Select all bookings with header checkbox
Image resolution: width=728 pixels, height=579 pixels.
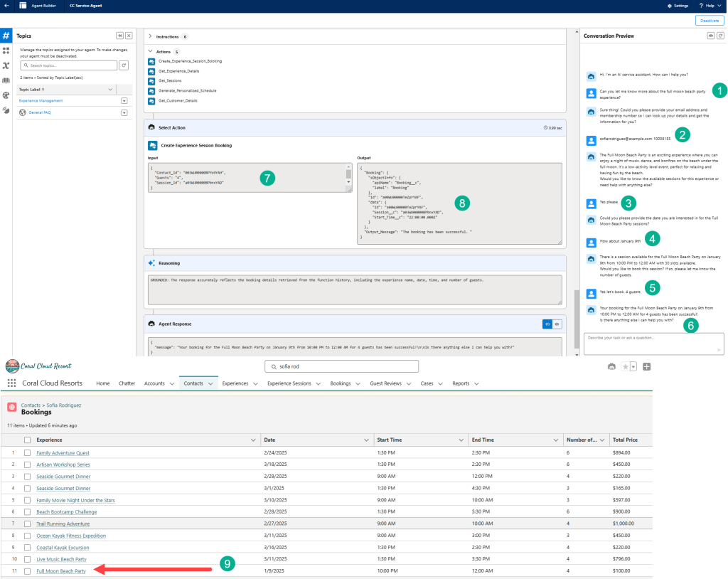(x=27, y=440)
